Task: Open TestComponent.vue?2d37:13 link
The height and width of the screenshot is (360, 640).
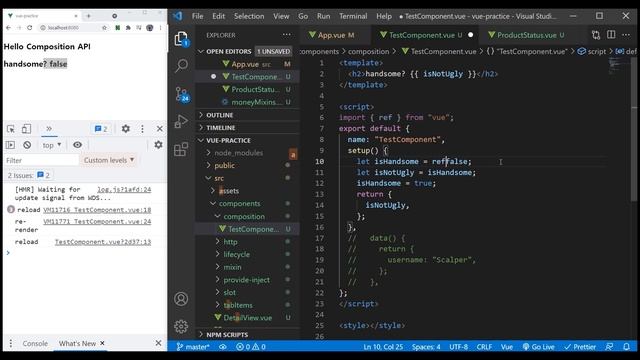Action: 103,242
